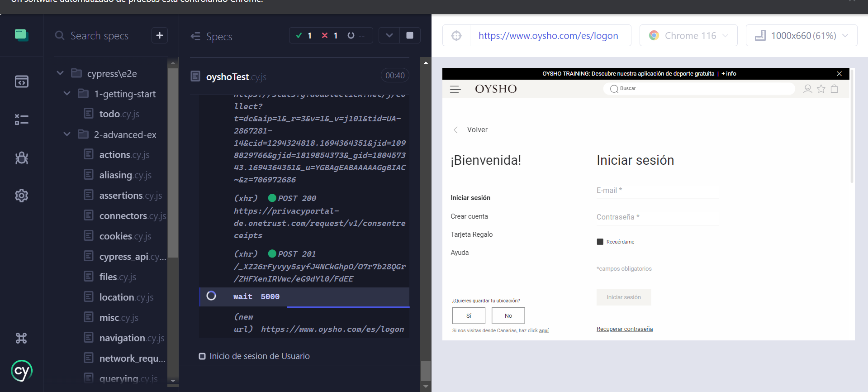
Task: Click the Volver back arrow
Action: pos(456,130)
